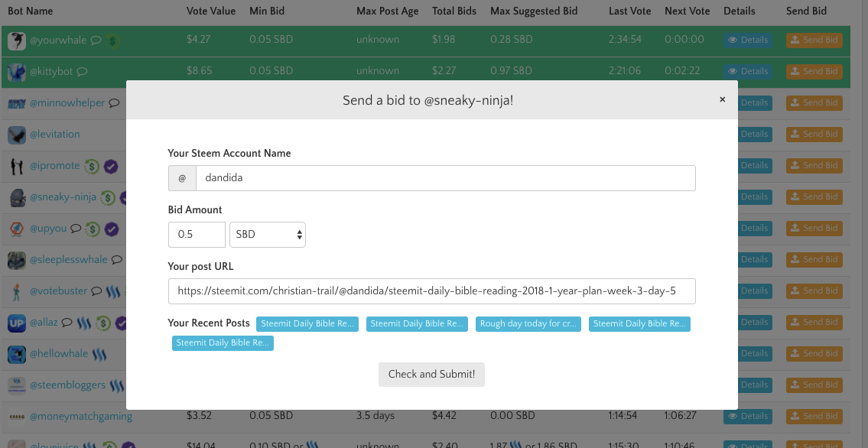Click @votebuster comment bubble icon

96,291
